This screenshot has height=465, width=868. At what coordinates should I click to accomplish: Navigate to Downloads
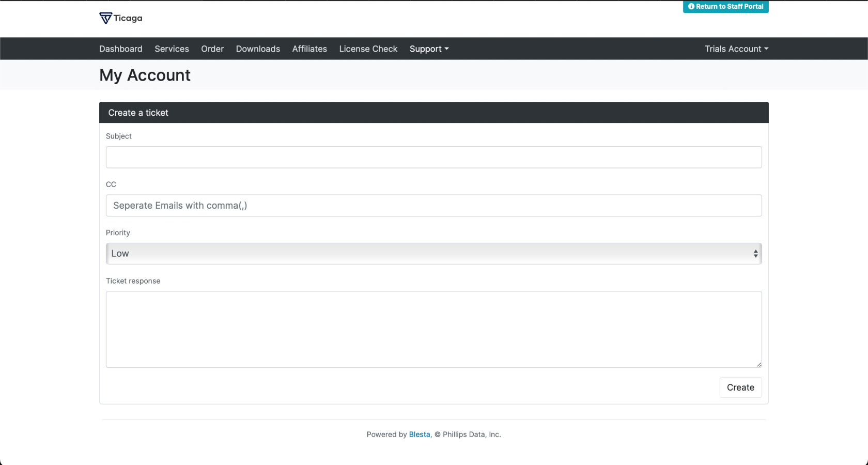258,49
